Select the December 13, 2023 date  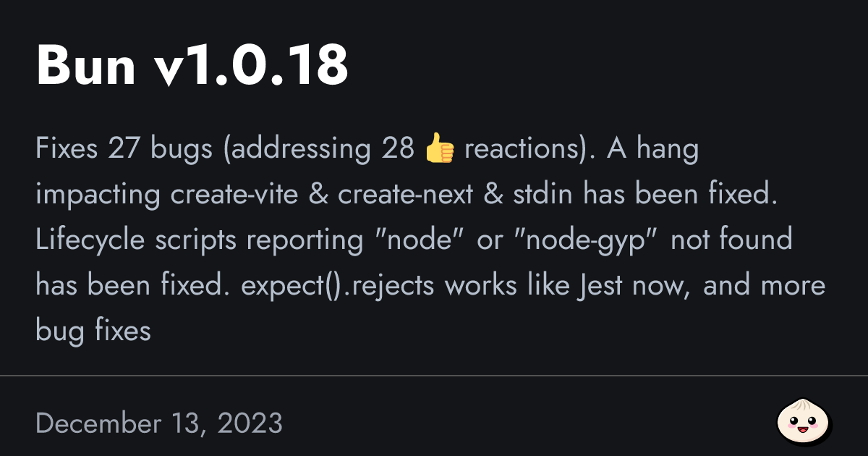click(x=159, y=423)
